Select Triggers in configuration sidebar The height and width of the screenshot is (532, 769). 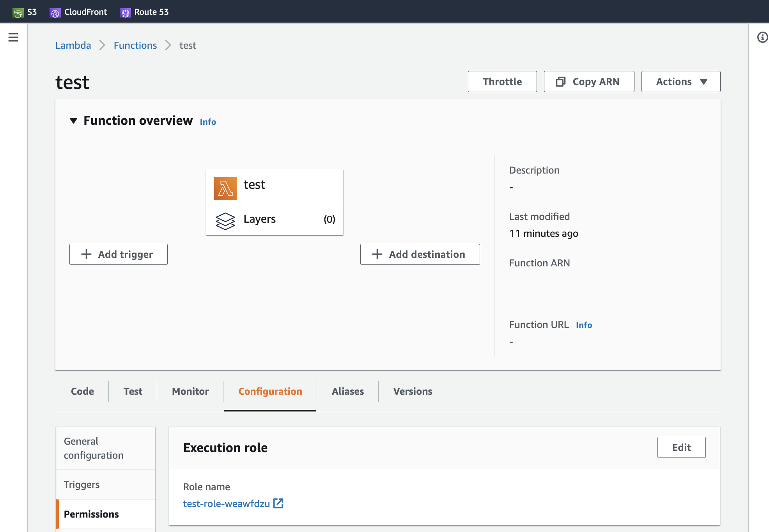click(x=82, y=484)
